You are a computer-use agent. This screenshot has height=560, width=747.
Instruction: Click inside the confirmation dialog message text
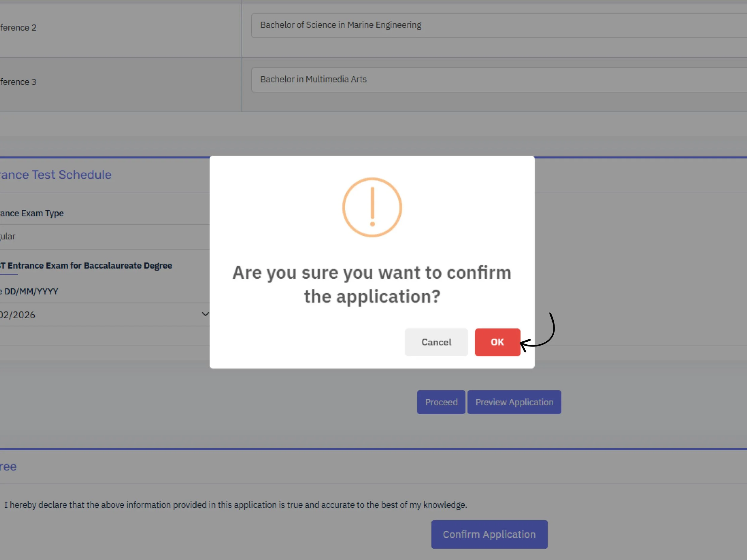[x=371, y=284]
